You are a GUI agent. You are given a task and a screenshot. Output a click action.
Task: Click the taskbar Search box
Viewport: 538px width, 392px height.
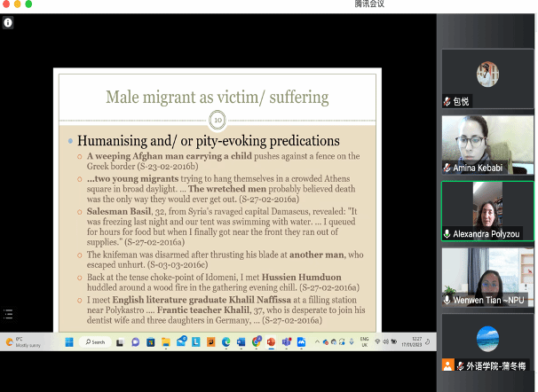tap(93, 341)
